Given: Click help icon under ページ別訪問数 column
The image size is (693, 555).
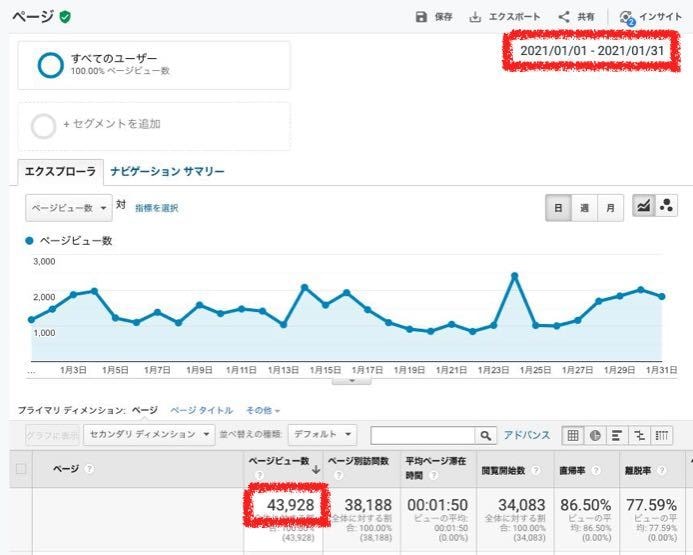Looking at the screenshot, I should [339, 475].
